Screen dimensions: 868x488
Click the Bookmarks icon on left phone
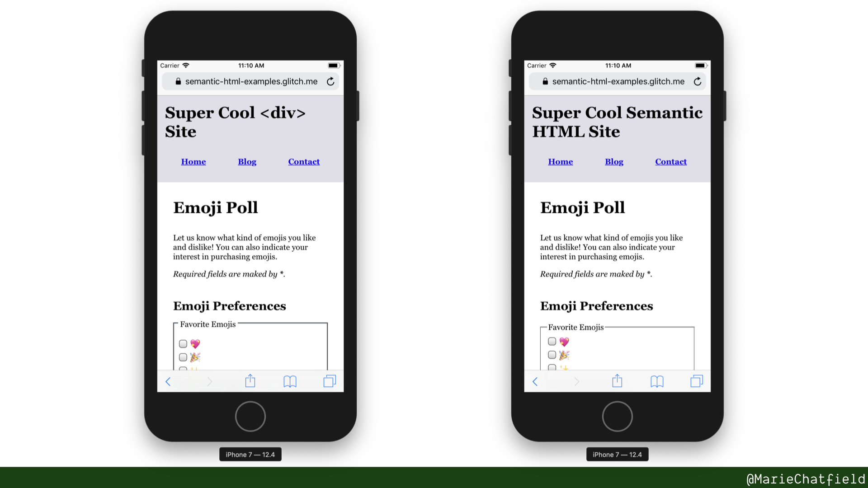pyautogui.click(x=289, y=381)
